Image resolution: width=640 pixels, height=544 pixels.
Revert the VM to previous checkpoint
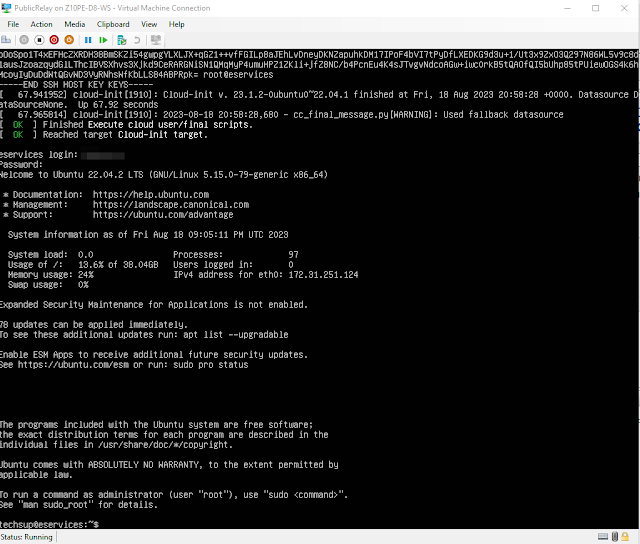coord(137,40)
